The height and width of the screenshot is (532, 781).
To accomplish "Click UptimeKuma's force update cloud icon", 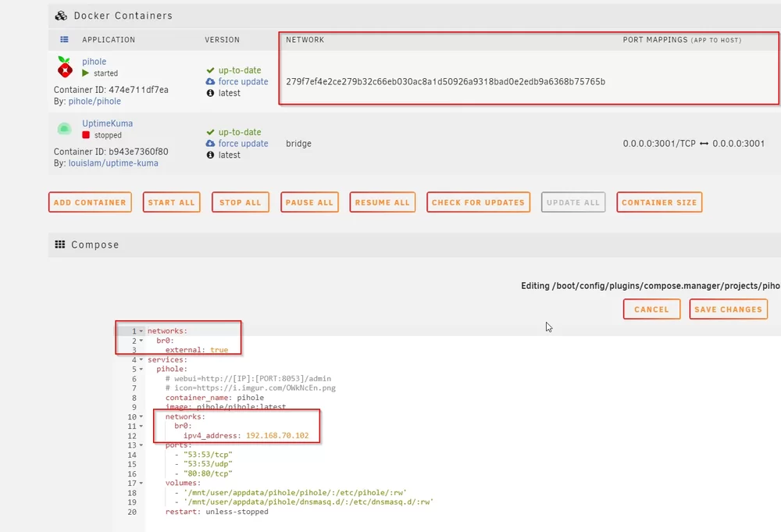I will (210, 144).
